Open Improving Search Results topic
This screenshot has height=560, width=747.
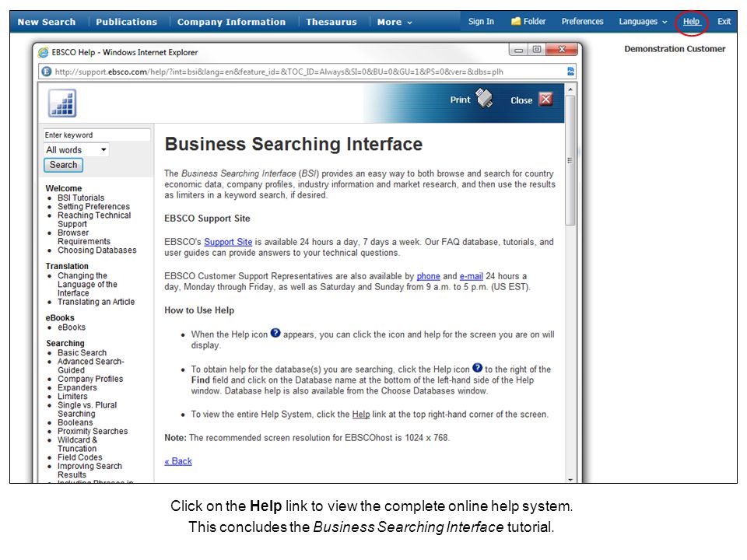tap(89, 471)
